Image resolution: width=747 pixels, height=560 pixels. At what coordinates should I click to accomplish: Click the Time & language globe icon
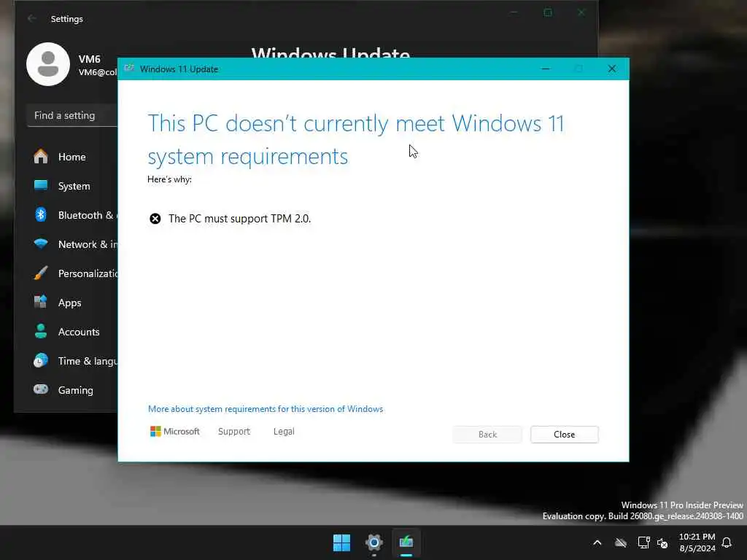pos(41,360)
